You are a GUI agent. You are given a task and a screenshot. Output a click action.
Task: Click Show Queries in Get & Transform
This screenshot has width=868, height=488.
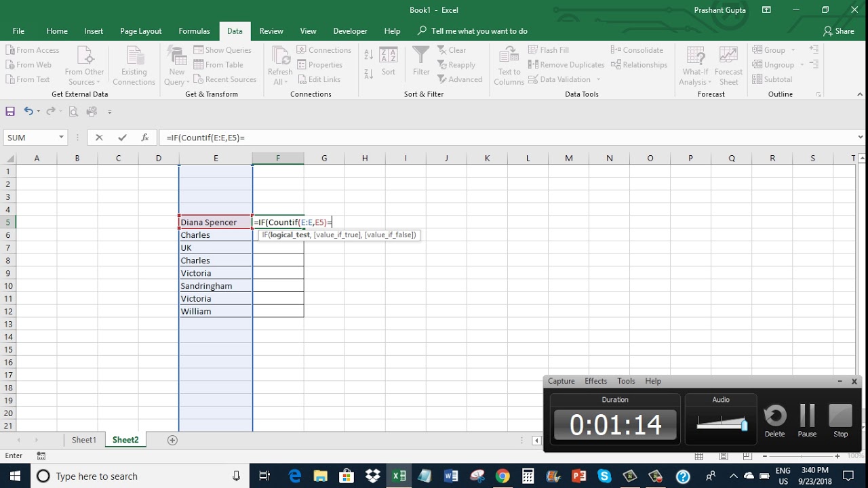222,50
